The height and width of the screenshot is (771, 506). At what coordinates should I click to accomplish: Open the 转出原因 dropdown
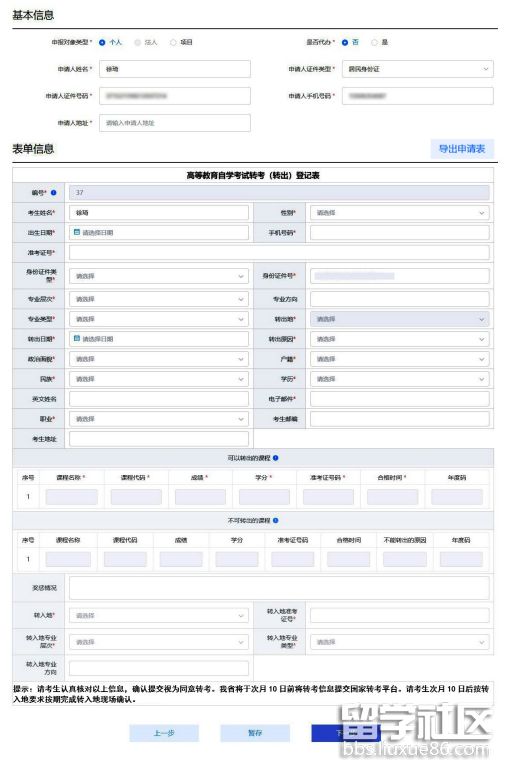coord(399,339)
